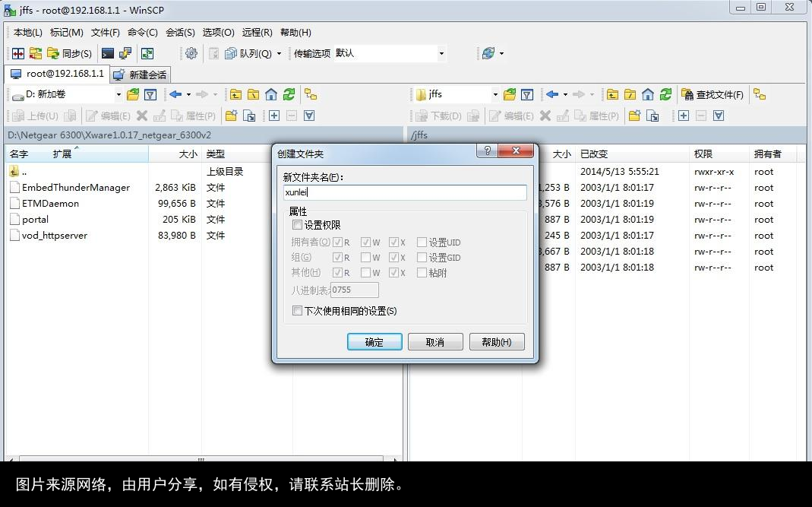
Task: Create new folder icon in remote panel toolbar
Action: (634, 116)
